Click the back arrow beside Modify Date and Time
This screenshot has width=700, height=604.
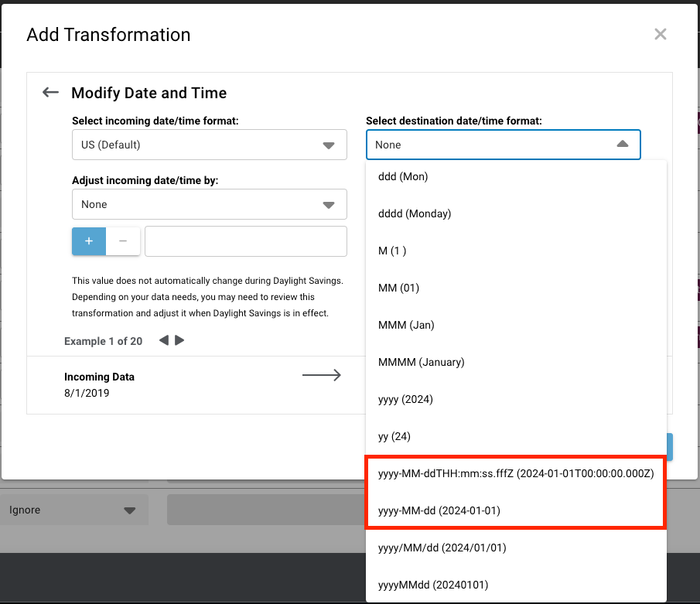pos(50,92)
